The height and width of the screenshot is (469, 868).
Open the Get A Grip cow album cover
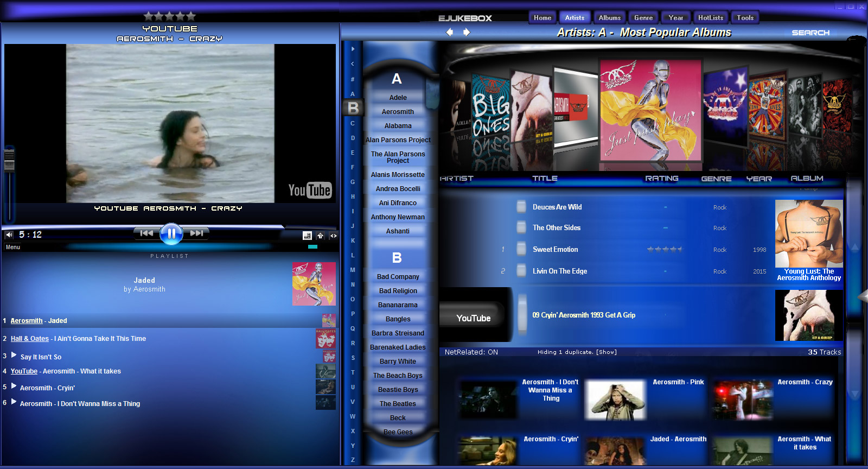pos(809,315)
